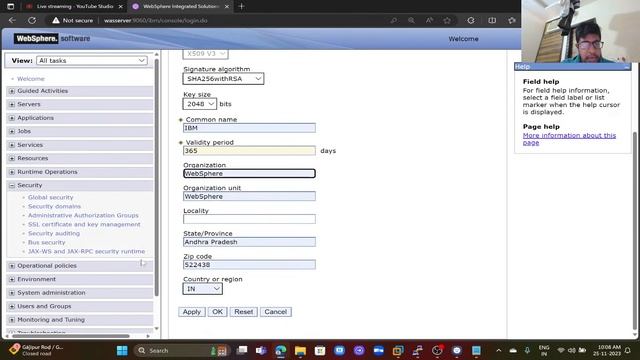Add page to favorites star icon
Screen dimensions: 640x360
pos(447,20)
